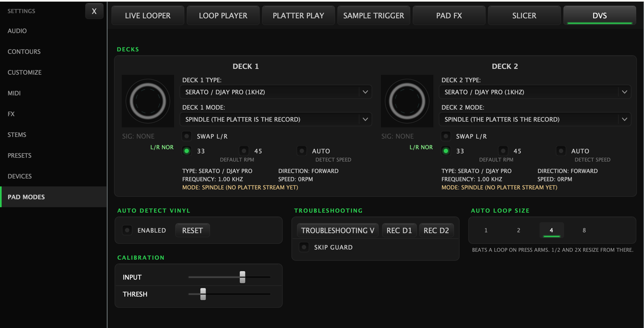
Task: Open the Deck 2 Mode dropdown
Action: [x=535, y=119]
